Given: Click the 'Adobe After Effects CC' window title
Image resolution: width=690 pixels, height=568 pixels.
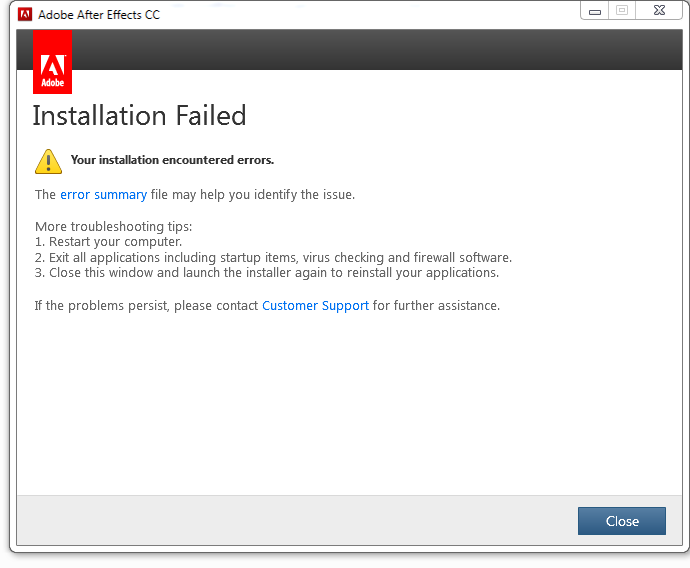Looking at the screenshot, I should point(99,15).
